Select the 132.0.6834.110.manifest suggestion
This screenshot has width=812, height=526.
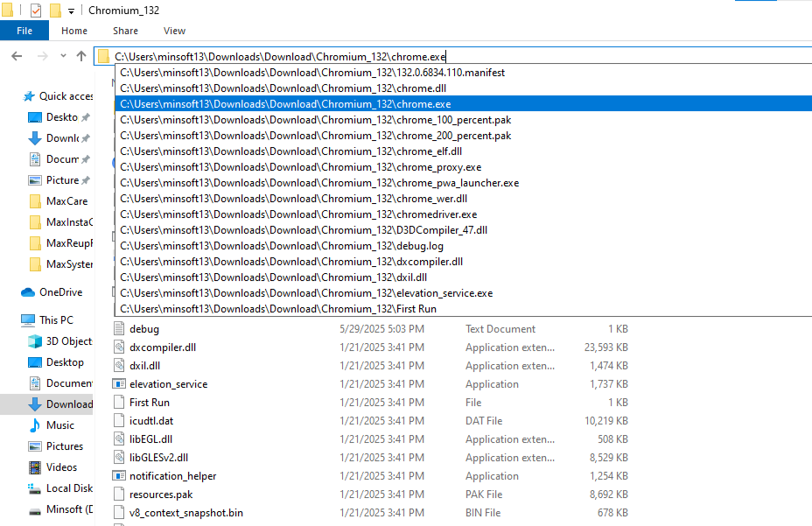(x=464, y=73)
